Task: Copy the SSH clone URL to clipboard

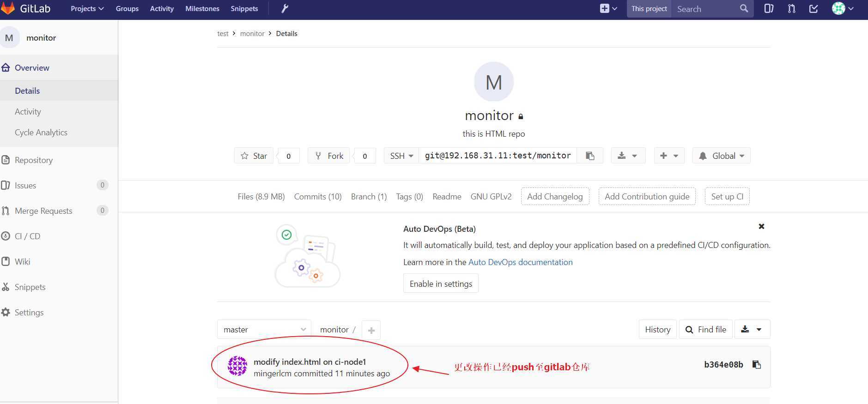Action: (x=590, y=156)
